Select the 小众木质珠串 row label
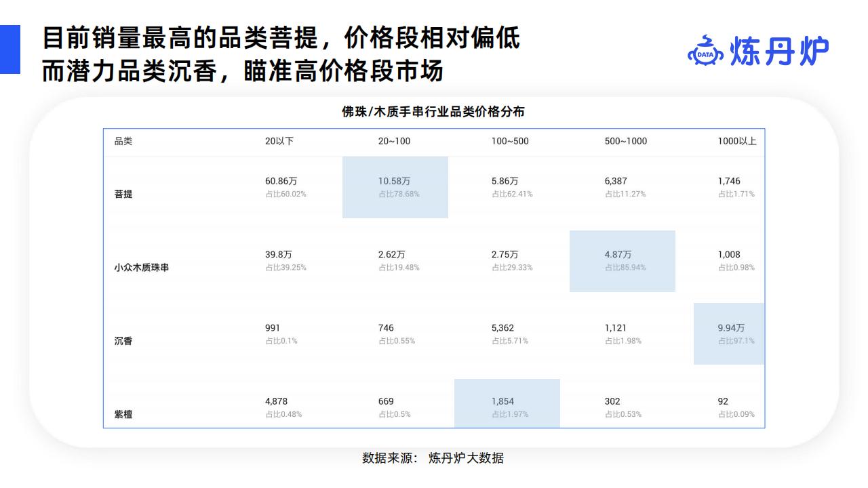 tap(142, 268)
